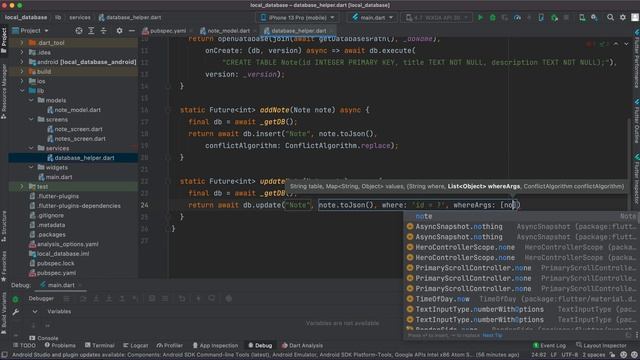Screen dimensions: 640x360
Task: Open device selector iPhone 13 Pro dropdown
Action: pos(298,18)
